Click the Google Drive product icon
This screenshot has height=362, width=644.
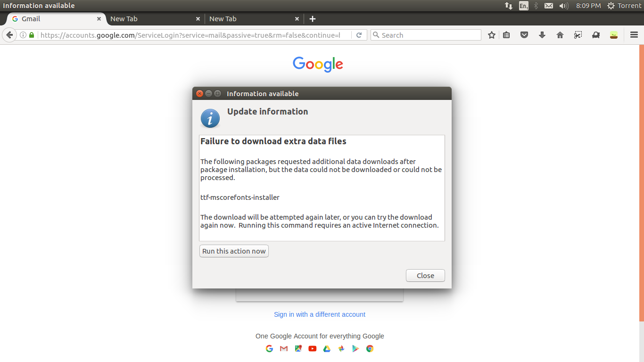tap(327, 349)
